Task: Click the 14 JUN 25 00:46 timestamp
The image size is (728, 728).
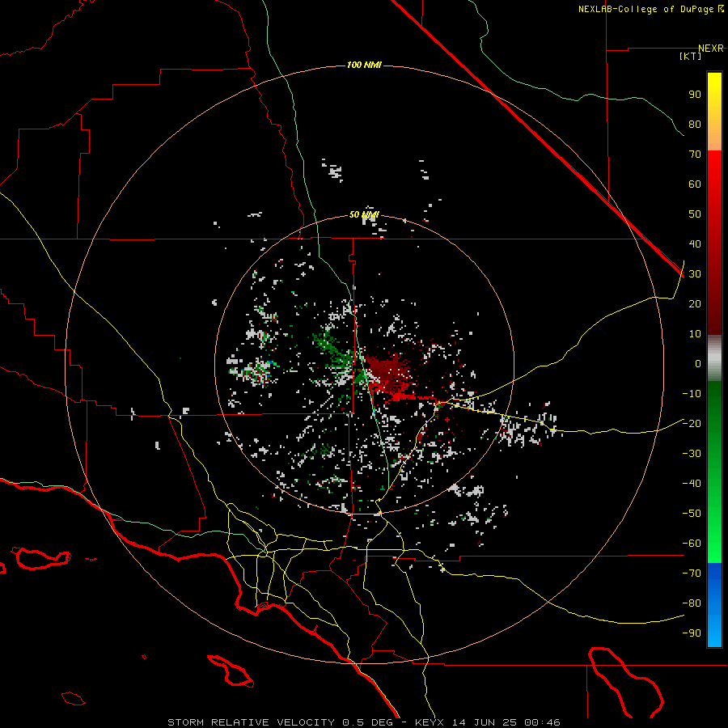Action: (506, 722)
